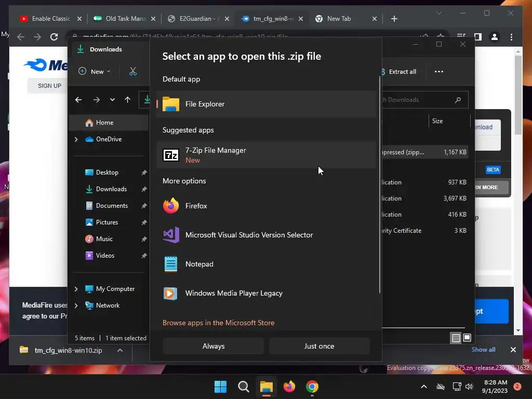The image size is (532, 399).
Task: Open Chrome profile avatar button
Action: point(495,37)
